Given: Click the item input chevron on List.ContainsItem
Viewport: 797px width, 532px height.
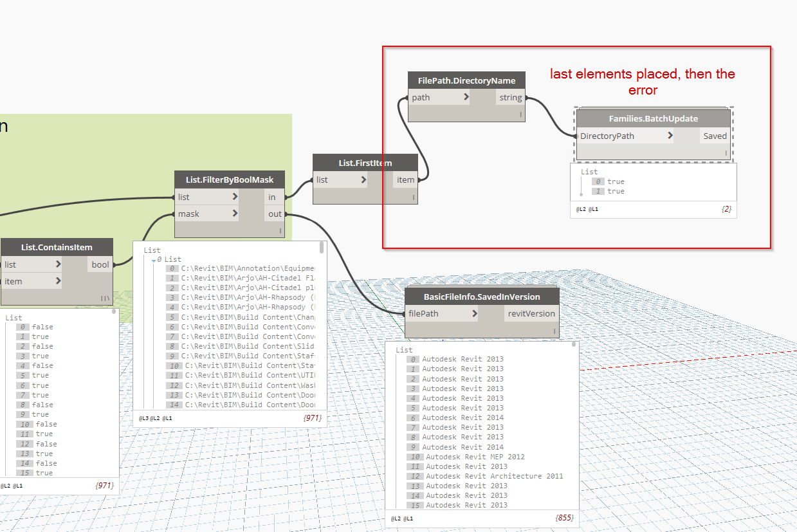Looking at the screenshot, I should [57, 281].
